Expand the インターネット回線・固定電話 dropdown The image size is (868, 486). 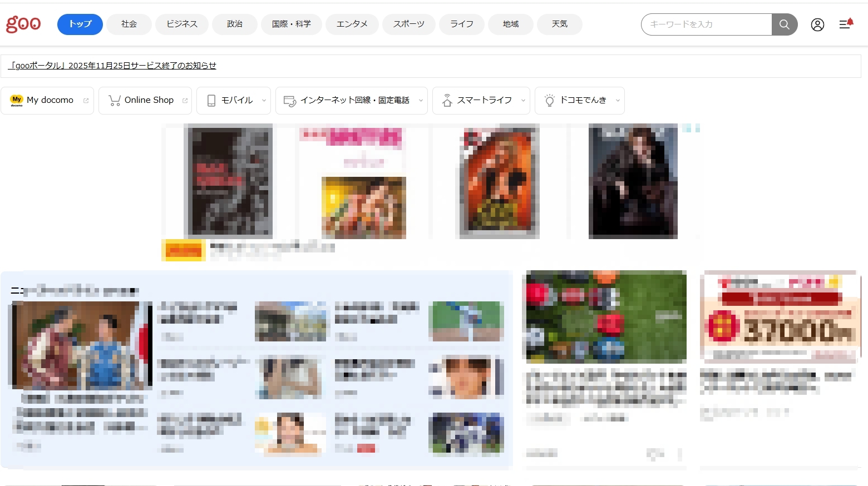(421, 101)
